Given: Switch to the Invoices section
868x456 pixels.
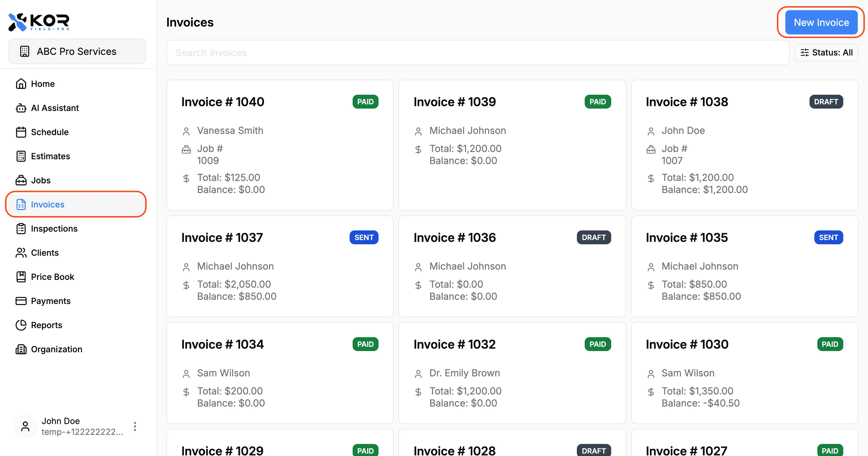Looking at the screenshot, I should (48, 204).
